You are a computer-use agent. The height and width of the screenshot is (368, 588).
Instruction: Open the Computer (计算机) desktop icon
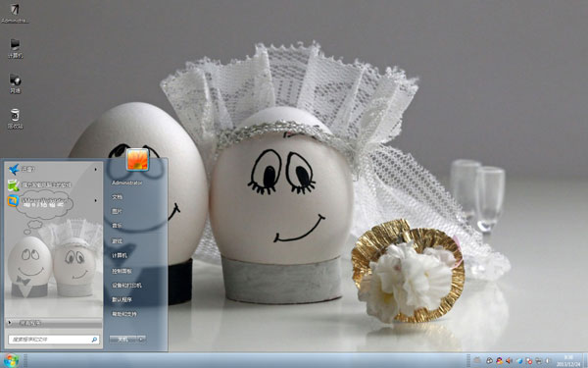(15, 48)
